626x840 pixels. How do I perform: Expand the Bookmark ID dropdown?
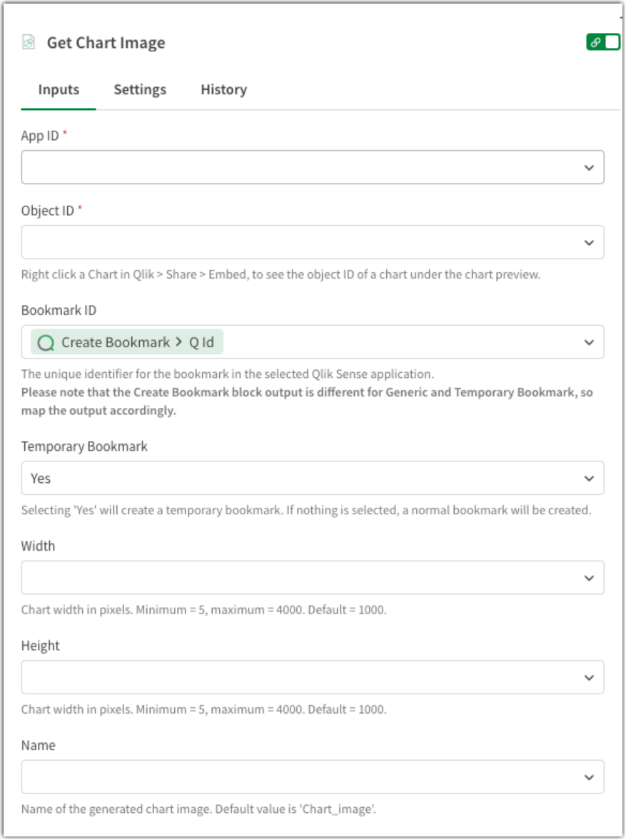588,341
